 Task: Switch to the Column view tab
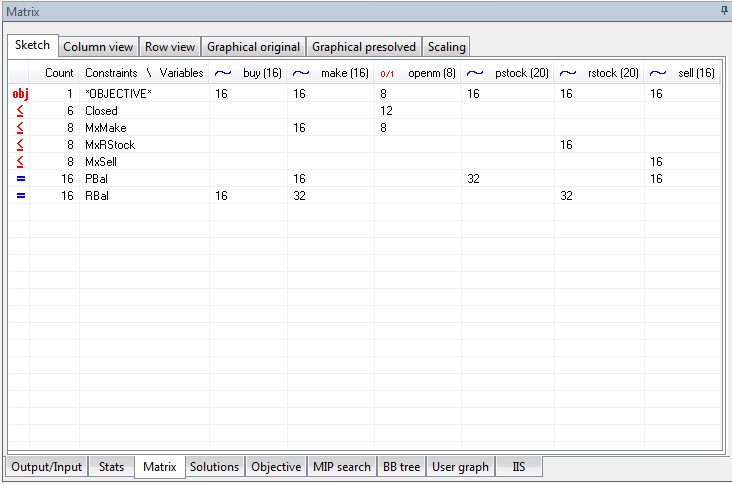pos(98,47)
